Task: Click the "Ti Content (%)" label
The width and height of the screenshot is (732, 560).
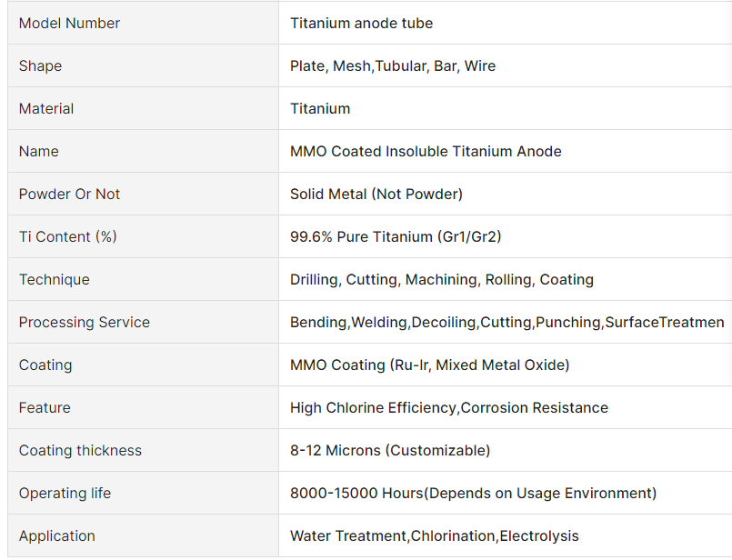Action: [68, 237]
